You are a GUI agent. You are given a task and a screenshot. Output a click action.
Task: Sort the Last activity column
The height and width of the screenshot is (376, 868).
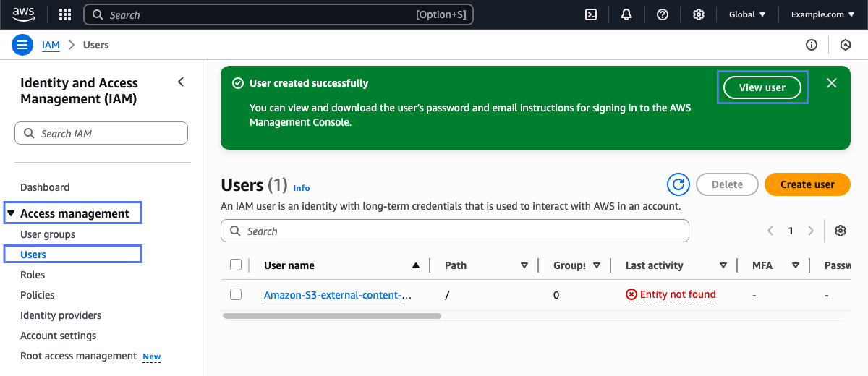tap(723, 265)
